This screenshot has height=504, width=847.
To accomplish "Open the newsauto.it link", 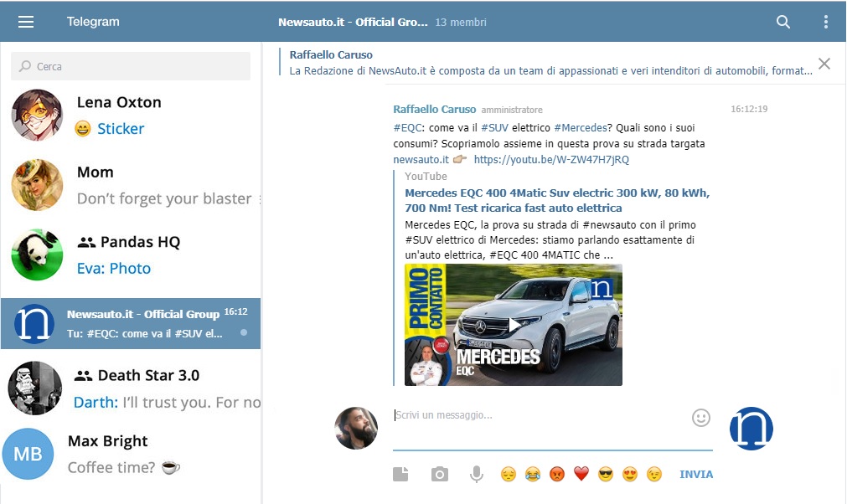I will [x=421, y=160].
